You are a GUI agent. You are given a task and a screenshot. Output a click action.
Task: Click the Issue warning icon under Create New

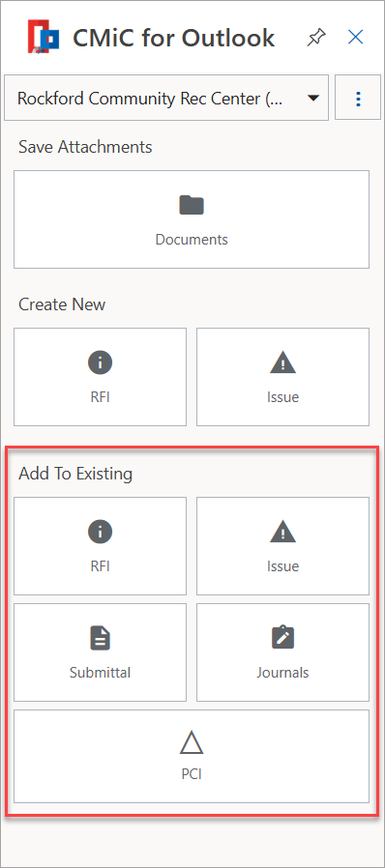[x=283, y=363]
